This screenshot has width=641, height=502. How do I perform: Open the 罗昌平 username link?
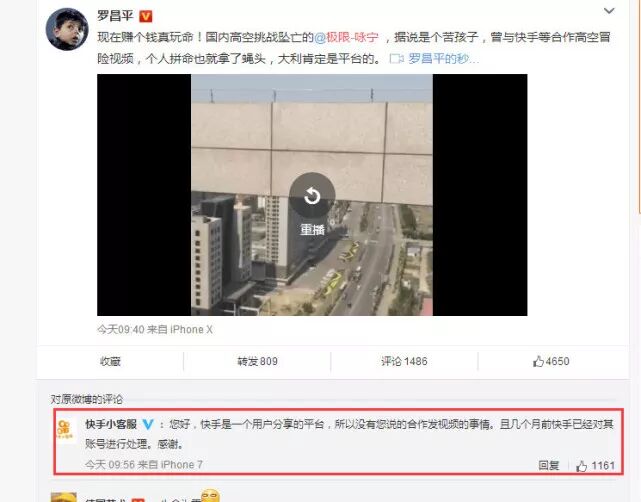[x=115, y=16]
